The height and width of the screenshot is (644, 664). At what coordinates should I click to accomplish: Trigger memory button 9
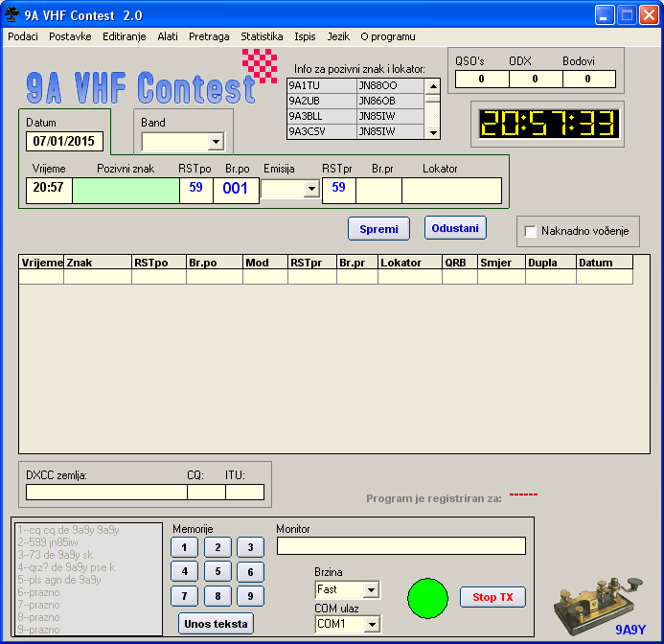coord(250,596)
